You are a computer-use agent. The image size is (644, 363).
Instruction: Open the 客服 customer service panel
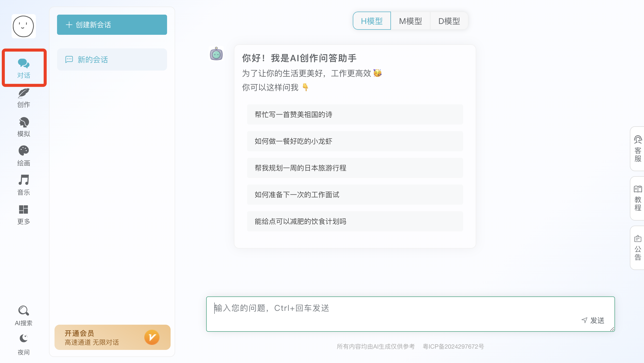point(638,149)
